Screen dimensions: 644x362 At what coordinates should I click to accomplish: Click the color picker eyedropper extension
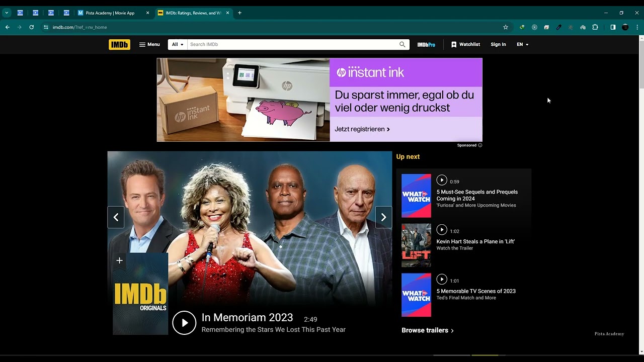click(558, 27)
